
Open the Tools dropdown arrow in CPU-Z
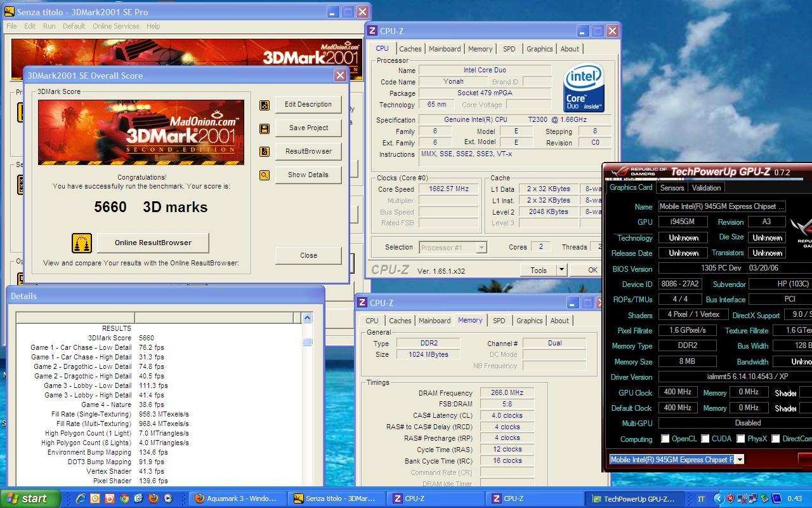click(561, 270)
